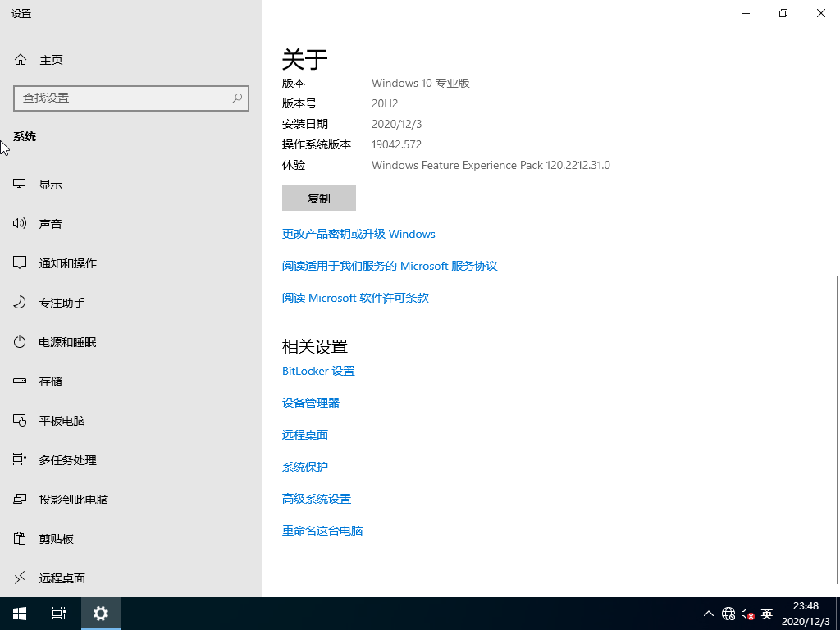Open the Windows Start button
840x630 pixels.
click(20, 614)
